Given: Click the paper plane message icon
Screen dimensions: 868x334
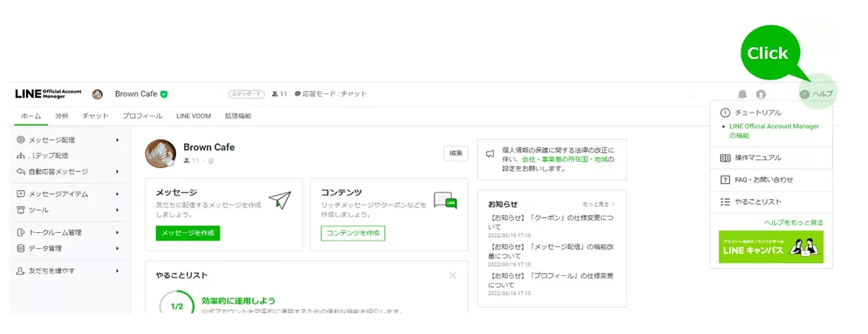Looking at the screenshot, I should pos(279,200).
